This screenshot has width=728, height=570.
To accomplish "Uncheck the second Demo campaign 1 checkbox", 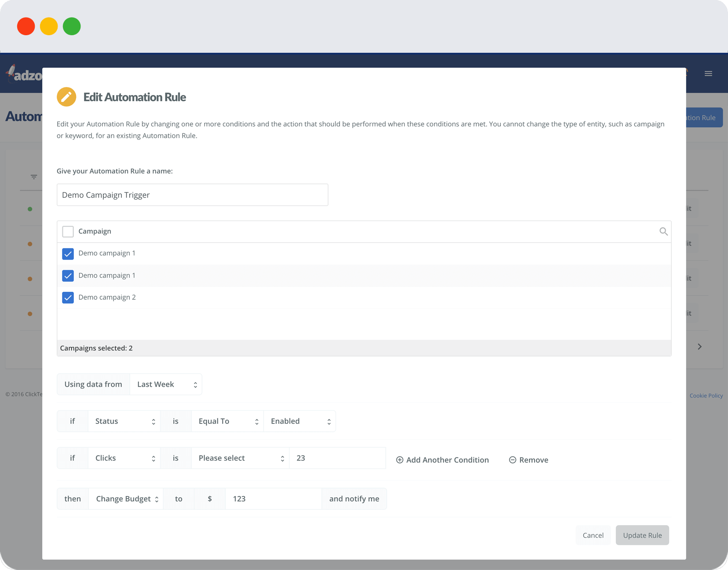I will (68, 276).
